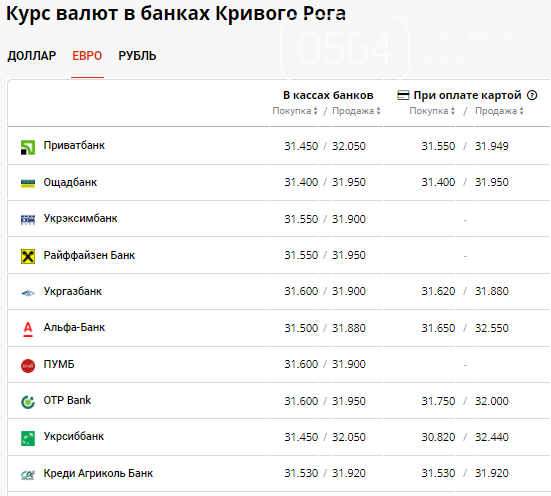The image size is (551, 496).
Task: Open the Приватбанк name link
Action: [x=74, y=146]
